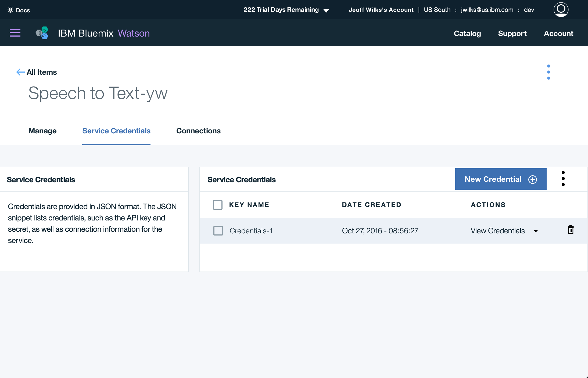Click the Docs help question mark icon
Image resolution: width=588 pixels, height=378 pixels.
pyautogui.click(x=10, y=10)
